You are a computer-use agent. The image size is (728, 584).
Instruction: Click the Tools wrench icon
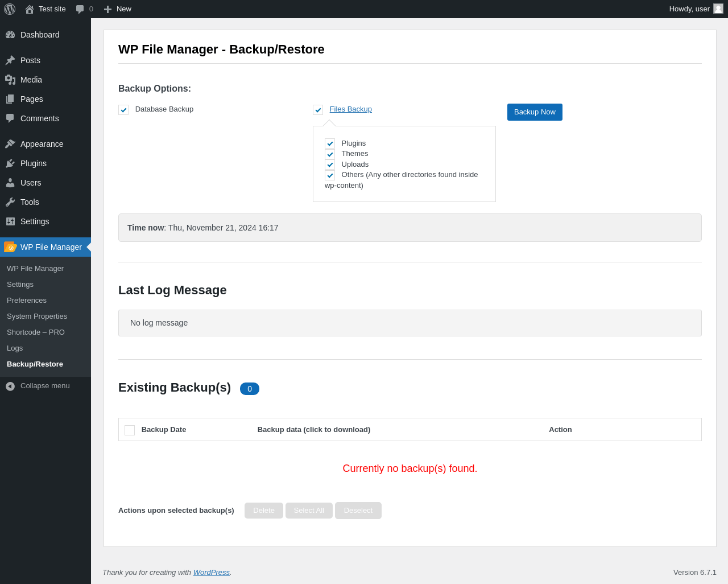(10, 202)
